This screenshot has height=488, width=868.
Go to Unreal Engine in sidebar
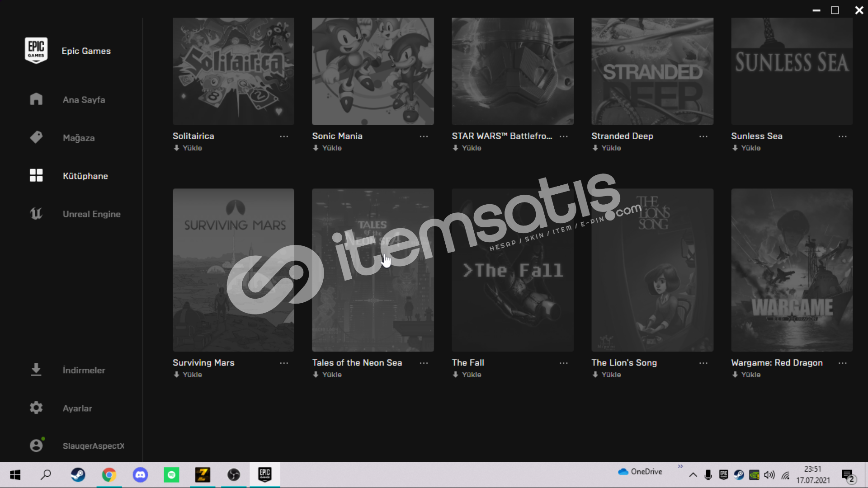92,214
